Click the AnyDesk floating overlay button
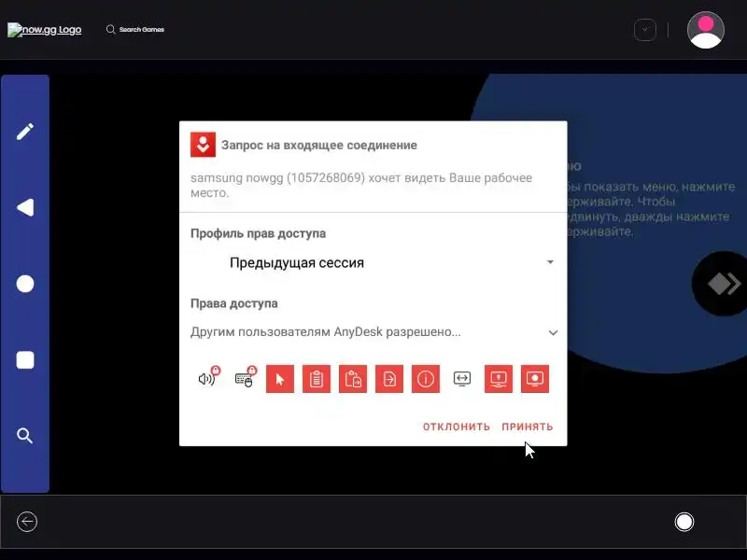The image size is (747, 560). [x=723, y=284]
